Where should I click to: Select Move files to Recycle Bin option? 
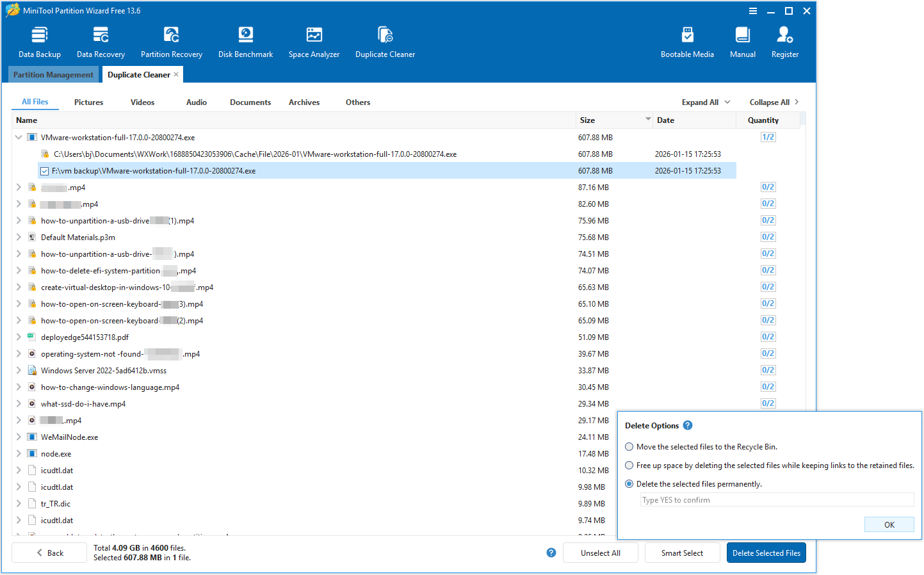[x=629, y=446]
